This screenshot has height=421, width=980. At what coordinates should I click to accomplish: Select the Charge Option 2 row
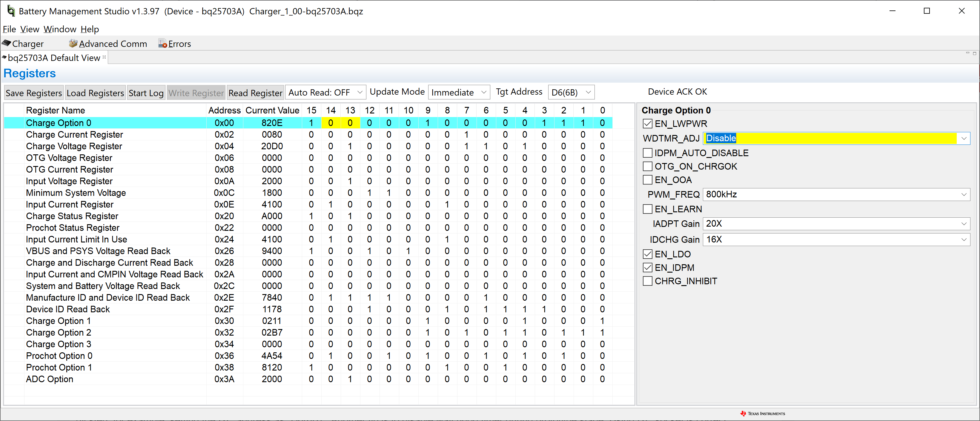click(x=308, y=332)
